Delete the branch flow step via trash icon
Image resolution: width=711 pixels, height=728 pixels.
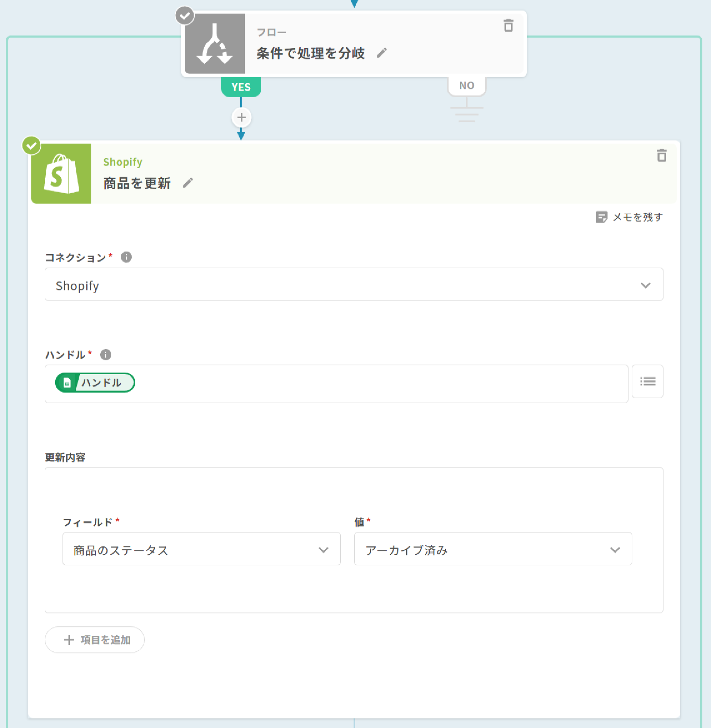508,26
